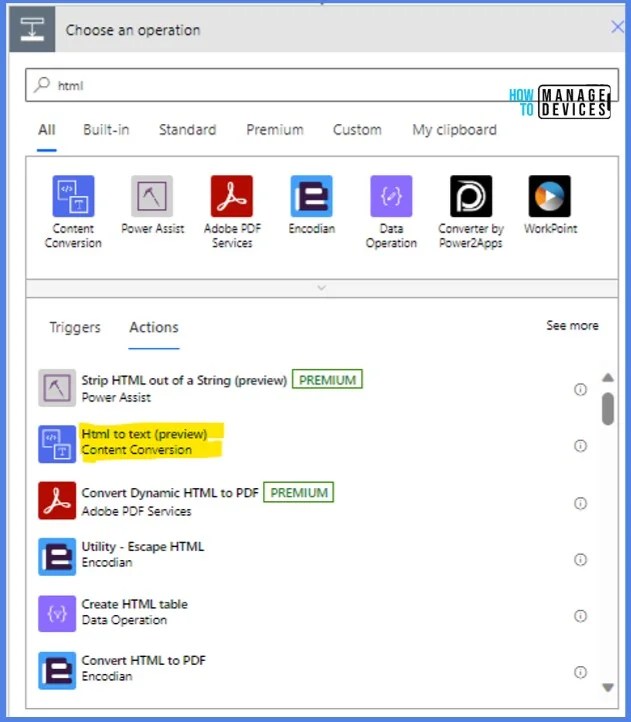Switch to the All tab
The width and height of the screenshot is (631, 722).
47,130
